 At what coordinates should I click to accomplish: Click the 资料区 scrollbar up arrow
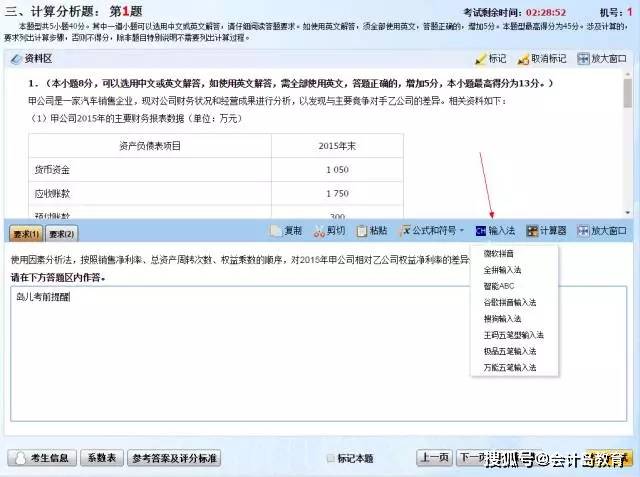tap(627, 74)
